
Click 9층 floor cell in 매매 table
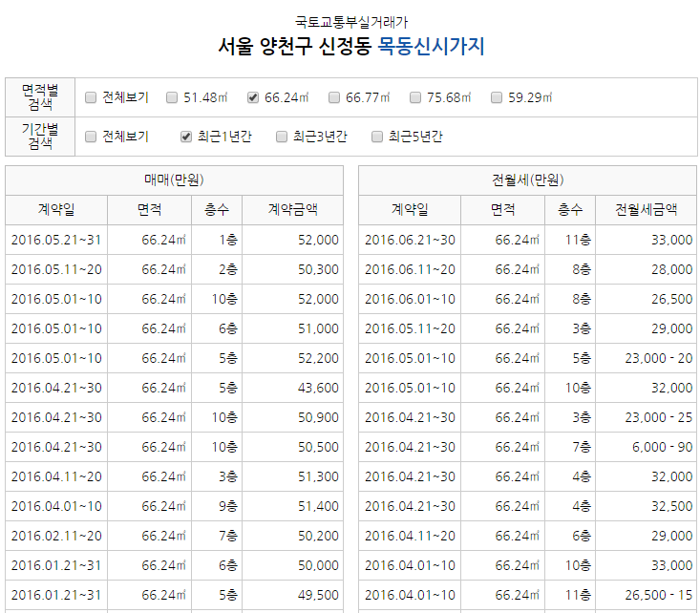click(228, 506)
